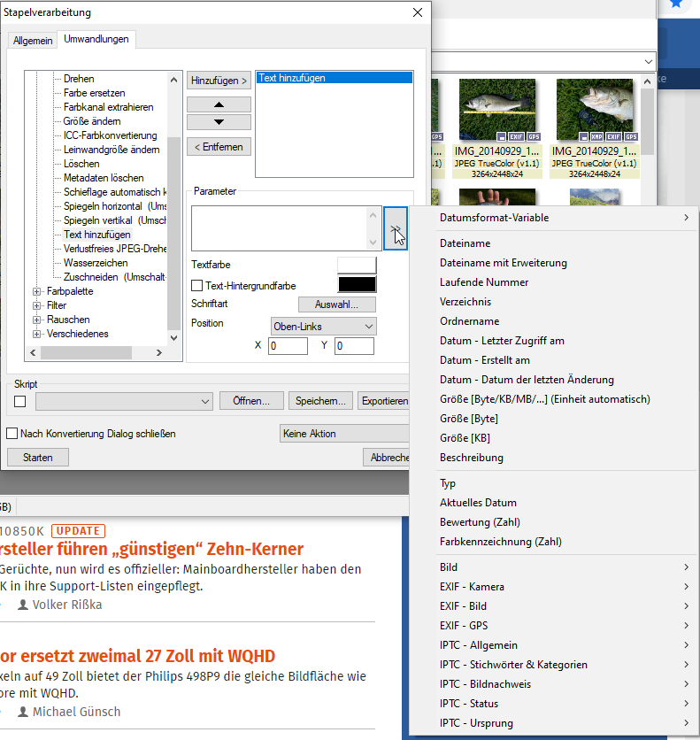Open the Keine Aktion dropdown
The image size is (700, 740).
pyautogui.click(x=344, y=433)
